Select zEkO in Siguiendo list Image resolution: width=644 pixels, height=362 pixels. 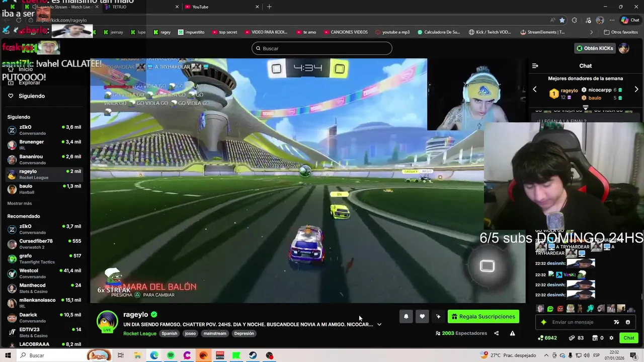coord(45,130)
